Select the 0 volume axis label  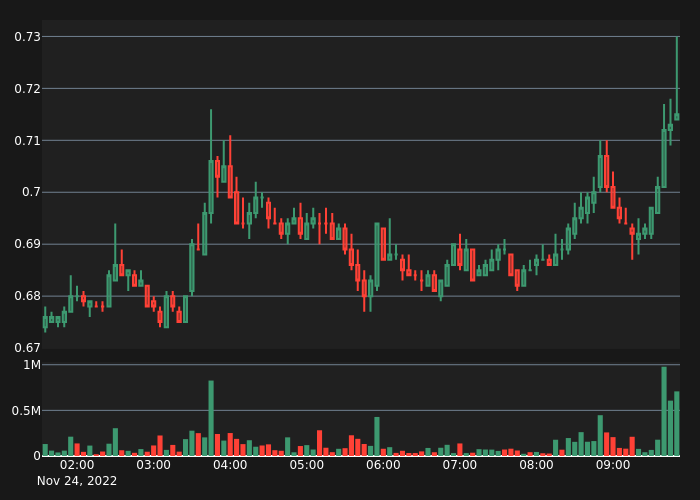(x=37, y=456)
